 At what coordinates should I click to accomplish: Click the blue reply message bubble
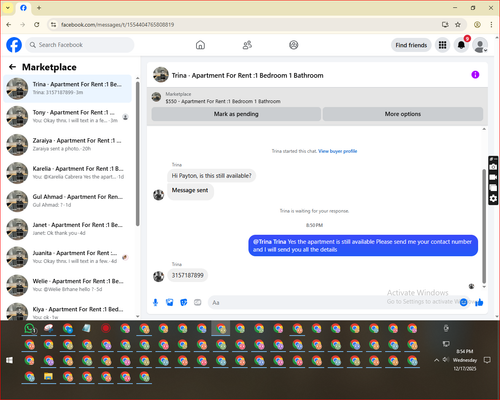pyautogui.click(x=363, y=246)
